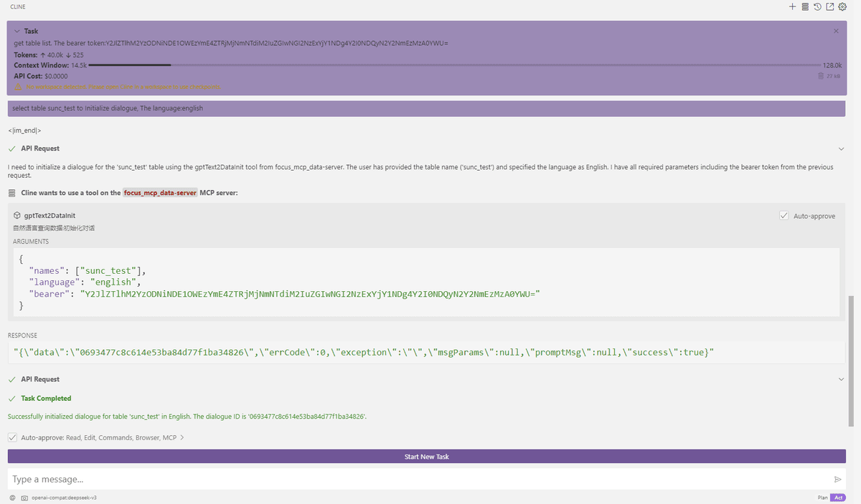Click the first API Request checkmark icon

click(12, 148)
